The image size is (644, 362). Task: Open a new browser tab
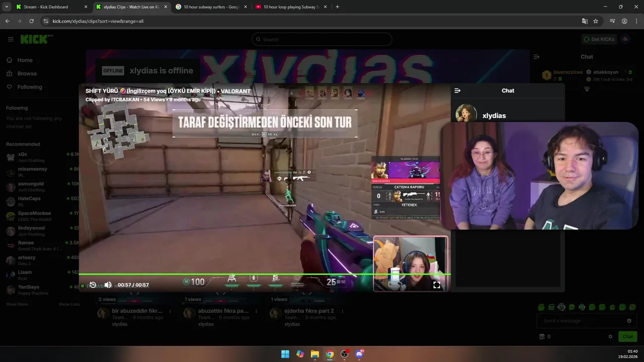[x=337, y=7]
